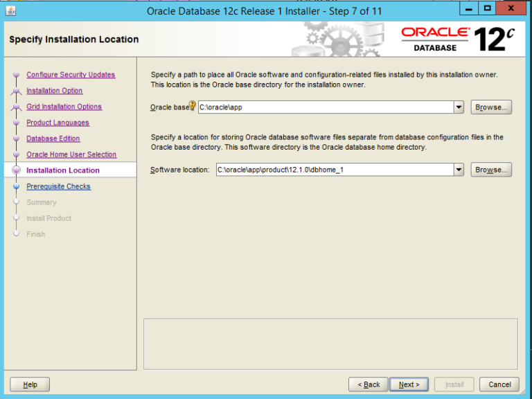Click the Oracle base help hint icon
532x399 pixels.
point(193,105)
